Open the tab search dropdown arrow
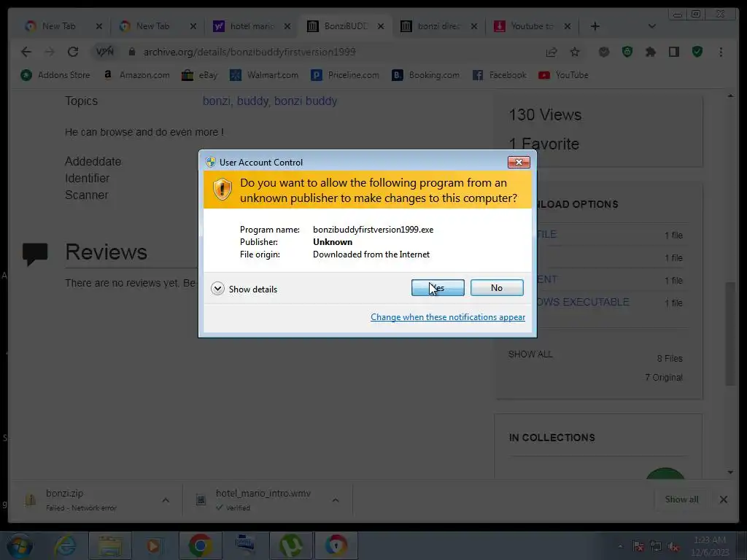Screen dimensions: 747x560 pyautogui.click(x=652, y=26)
